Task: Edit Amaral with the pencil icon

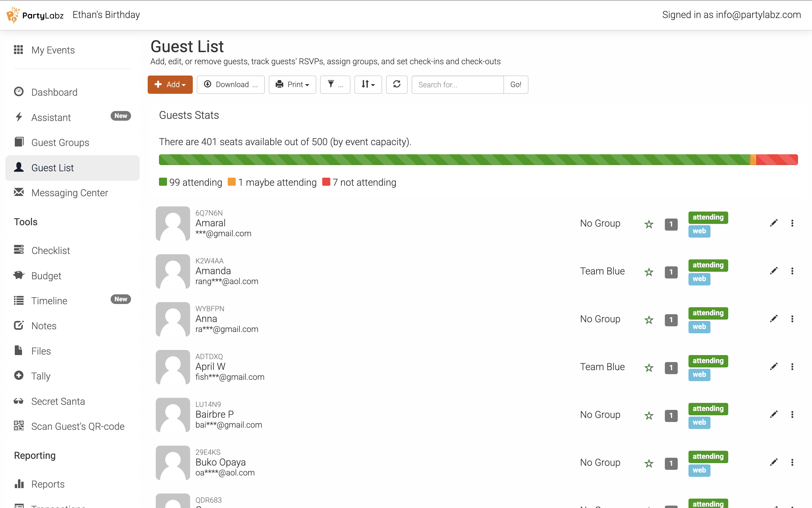Action: (774, 223)
